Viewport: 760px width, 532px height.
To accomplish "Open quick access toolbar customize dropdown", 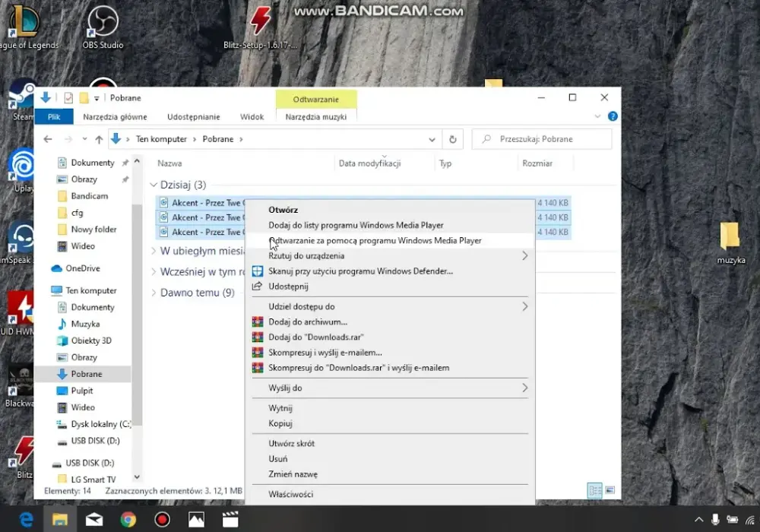I will [97, 98].
